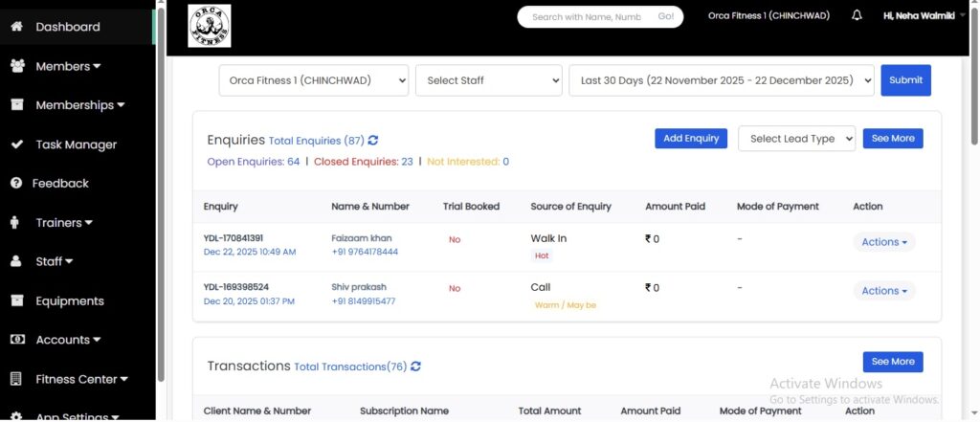Click Open Enquiries: 64 filter
Screen dimensions: 980x422
(253, 162)
